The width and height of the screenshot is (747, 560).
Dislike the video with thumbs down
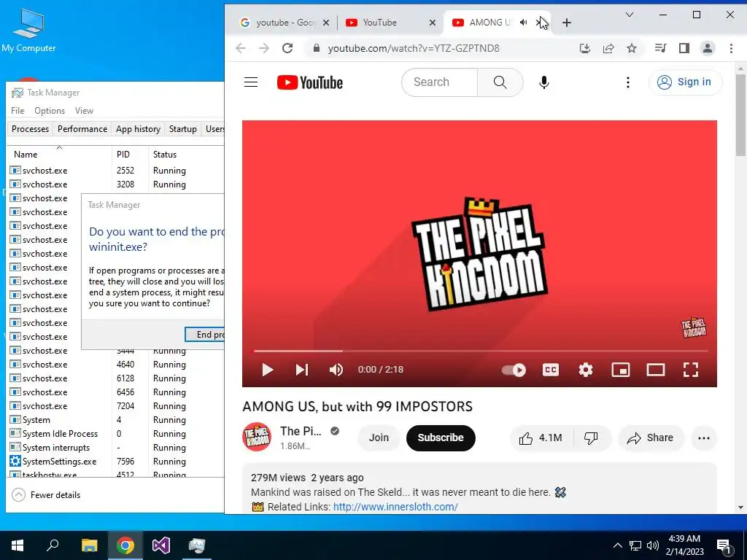click(591, 438)
